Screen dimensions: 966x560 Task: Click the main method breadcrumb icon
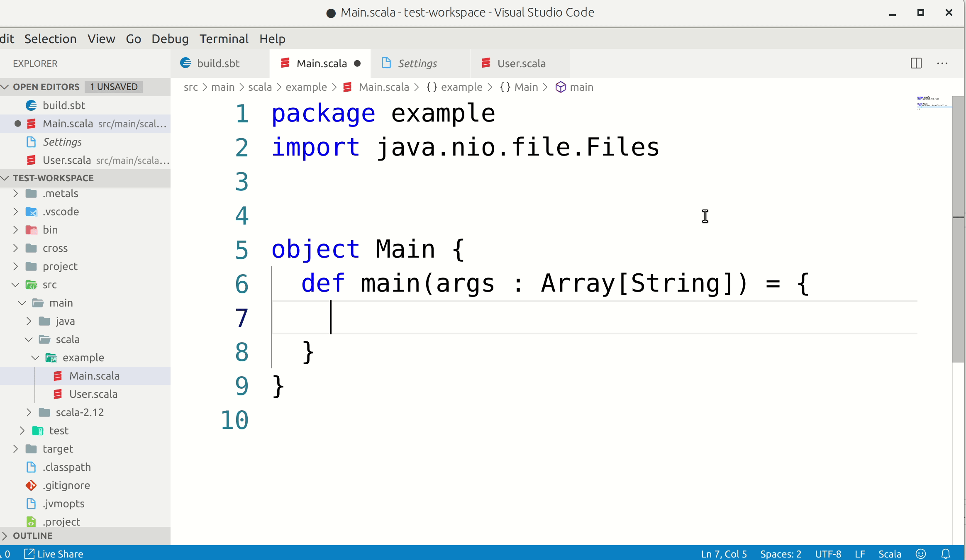[x=561, y=87]
